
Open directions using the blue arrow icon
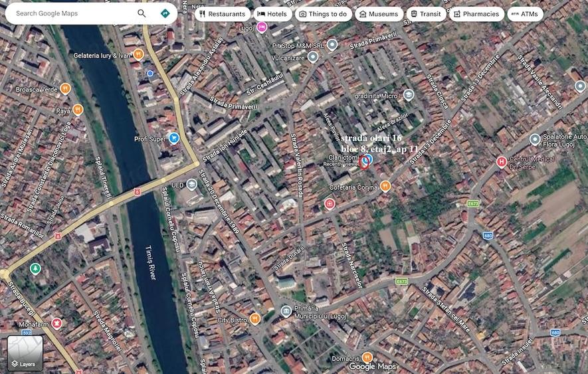(x=165, y=13)
